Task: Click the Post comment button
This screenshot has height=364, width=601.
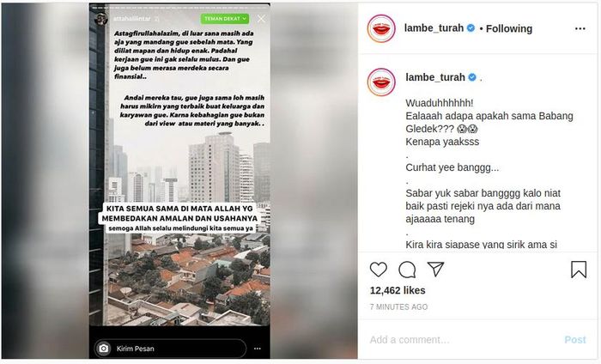Action: (575, 339)
